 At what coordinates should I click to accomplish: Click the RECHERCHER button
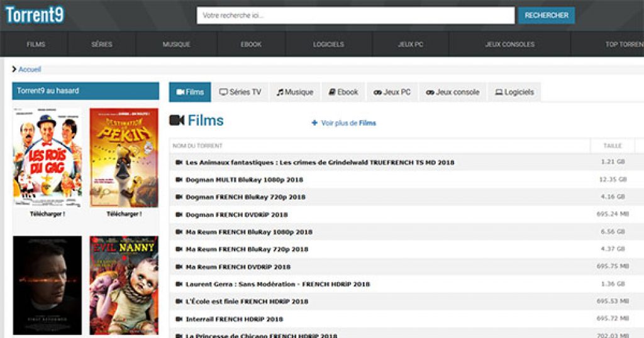[547, 16]
